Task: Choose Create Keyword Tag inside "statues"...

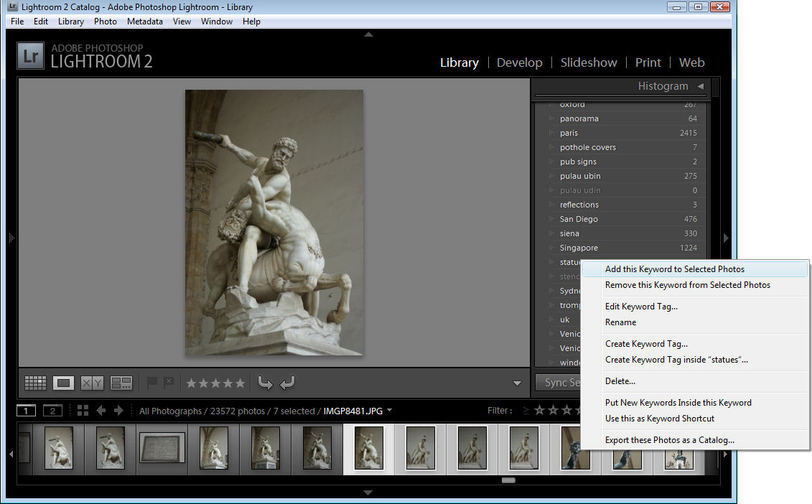Action: pos(695,360)
